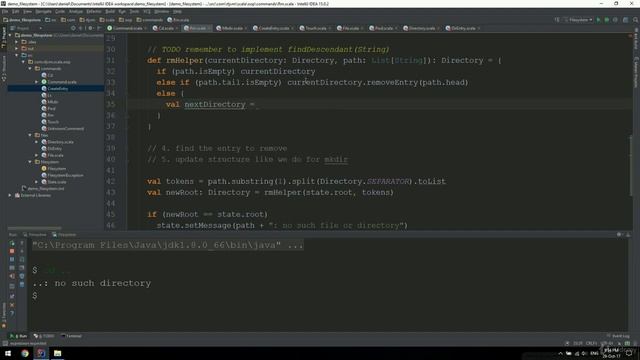Screen dimensions: 640x360
Task: Toggle the vertical Project side tab
Action: tap(4, 38)
